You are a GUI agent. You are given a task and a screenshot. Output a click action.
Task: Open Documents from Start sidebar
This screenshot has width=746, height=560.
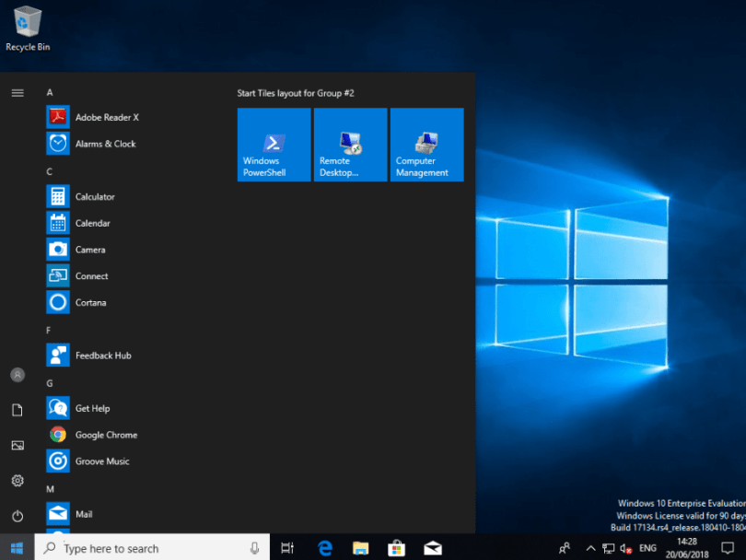[x=17, y=410]
